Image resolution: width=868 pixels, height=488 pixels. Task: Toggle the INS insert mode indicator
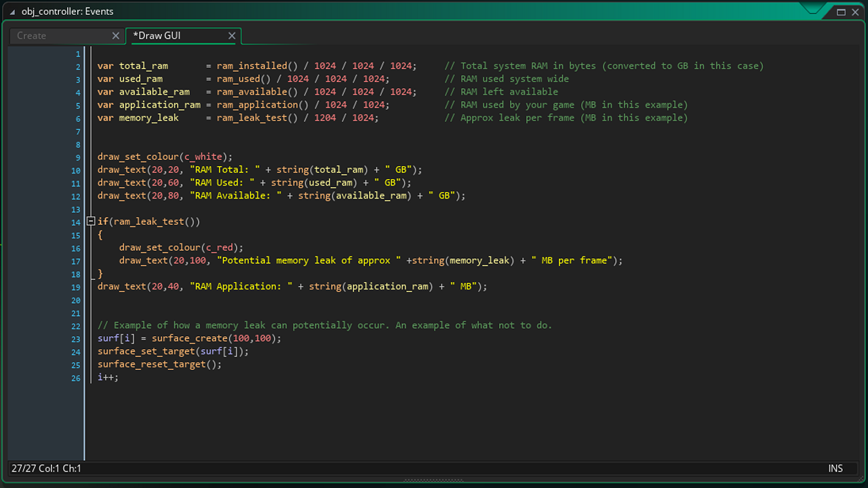835,468
